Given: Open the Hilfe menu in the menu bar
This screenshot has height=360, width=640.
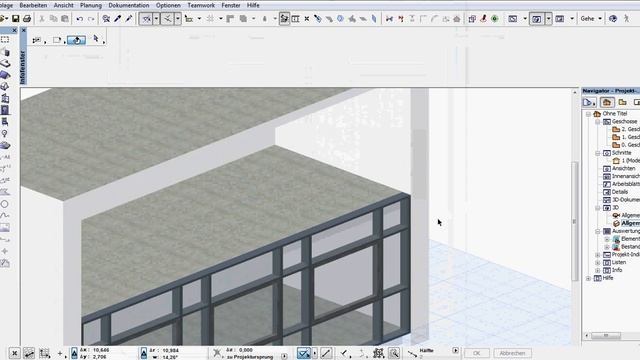Looking at the screenshot, I should click(253, 5).
